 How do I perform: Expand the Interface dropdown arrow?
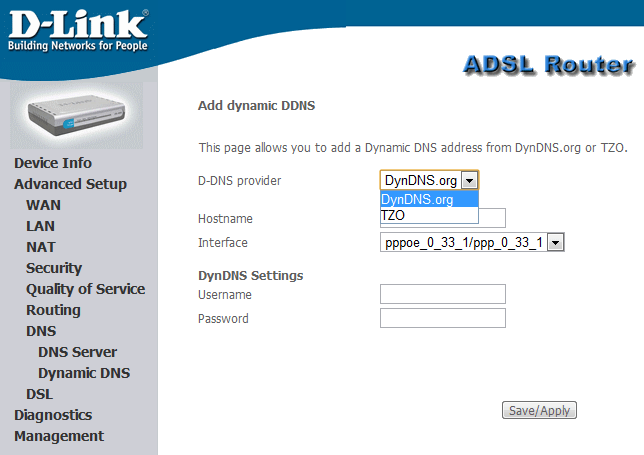pos(556,243)
